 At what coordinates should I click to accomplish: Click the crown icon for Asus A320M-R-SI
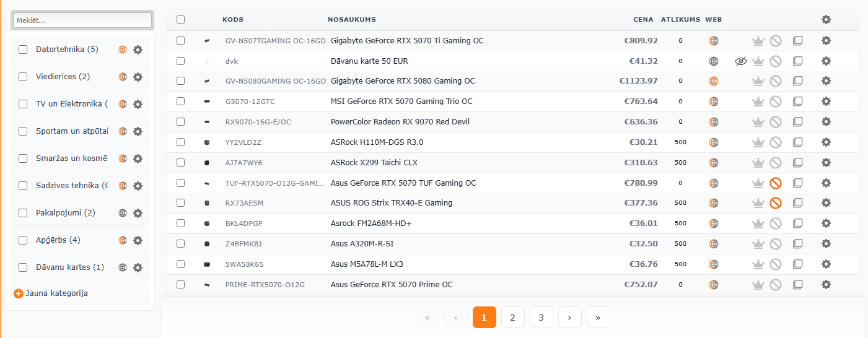[758, 244]
